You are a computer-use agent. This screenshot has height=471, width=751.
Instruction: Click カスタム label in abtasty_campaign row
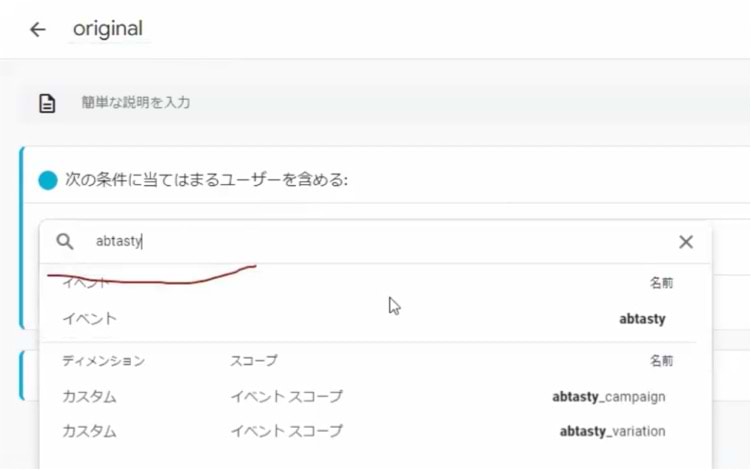coord(90,397)
